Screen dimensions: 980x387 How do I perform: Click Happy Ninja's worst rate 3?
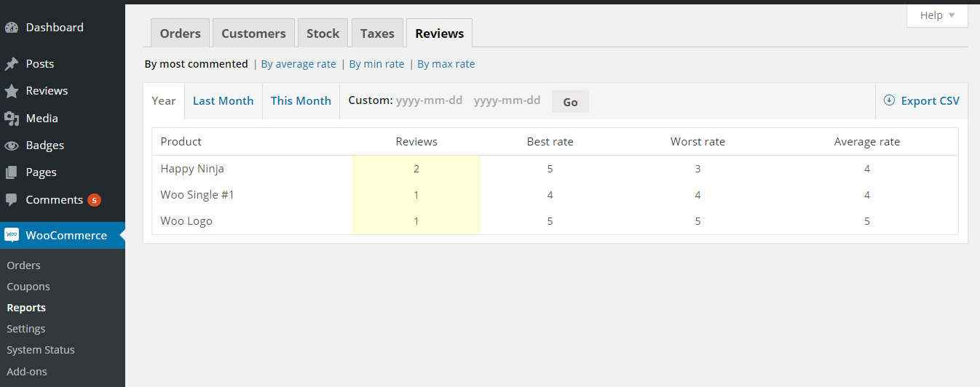(698, 169)
